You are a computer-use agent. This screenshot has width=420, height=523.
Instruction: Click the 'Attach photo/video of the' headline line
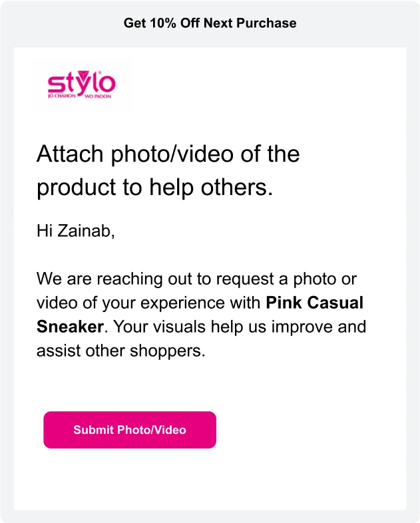(x=168, y=154)
